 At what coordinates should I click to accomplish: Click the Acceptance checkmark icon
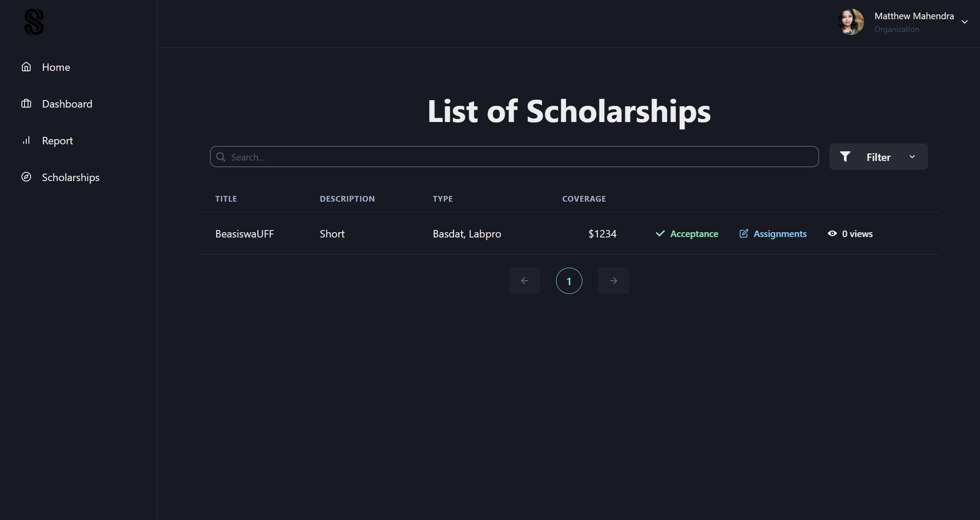coord(660,234)
